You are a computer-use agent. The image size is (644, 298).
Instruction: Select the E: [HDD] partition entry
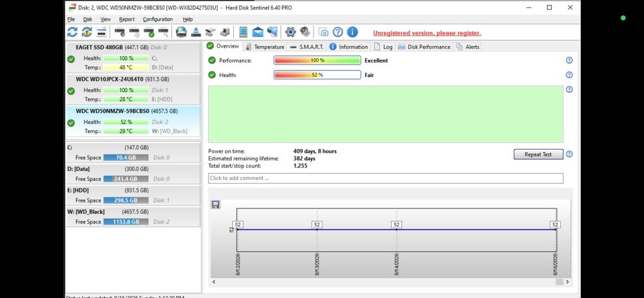click(133, 195)
